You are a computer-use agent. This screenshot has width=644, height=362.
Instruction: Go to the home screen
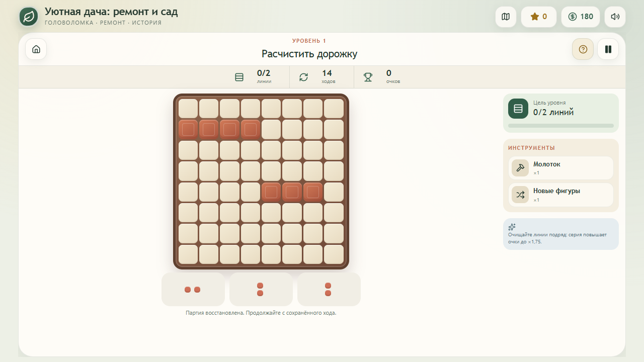[36, 49]
